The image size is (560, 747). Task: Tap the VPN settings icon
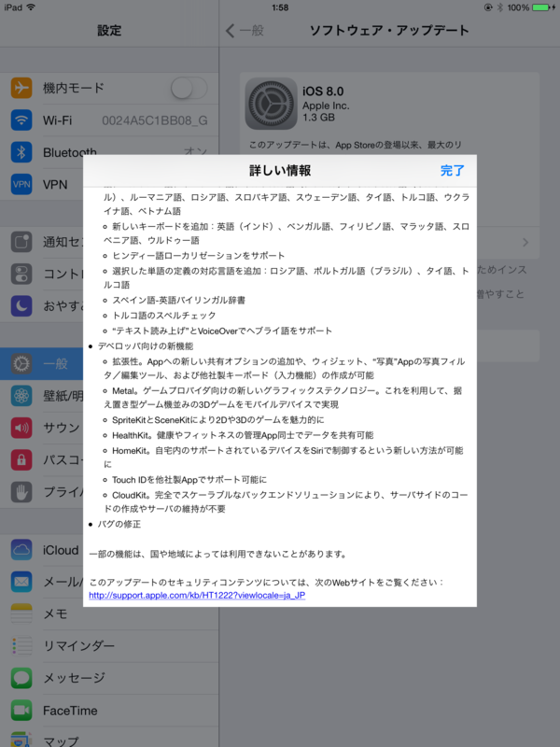[21, 184]
